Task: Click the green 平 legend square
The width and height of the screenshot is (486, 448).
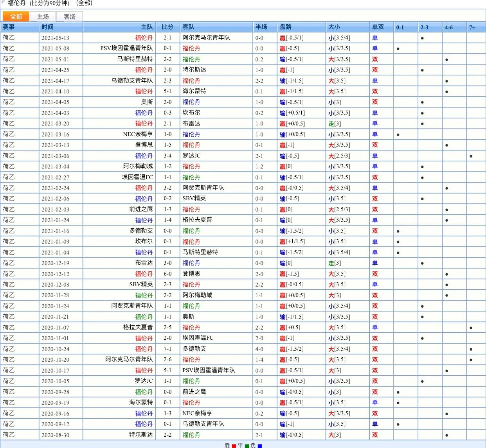Action: pos(247,446)
